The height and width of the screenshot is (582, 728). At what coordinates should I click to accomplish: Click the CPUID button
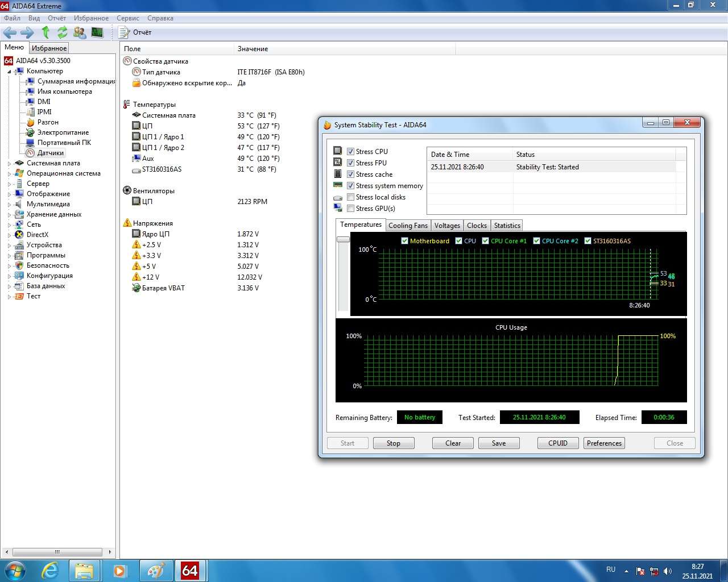[558, 443]
